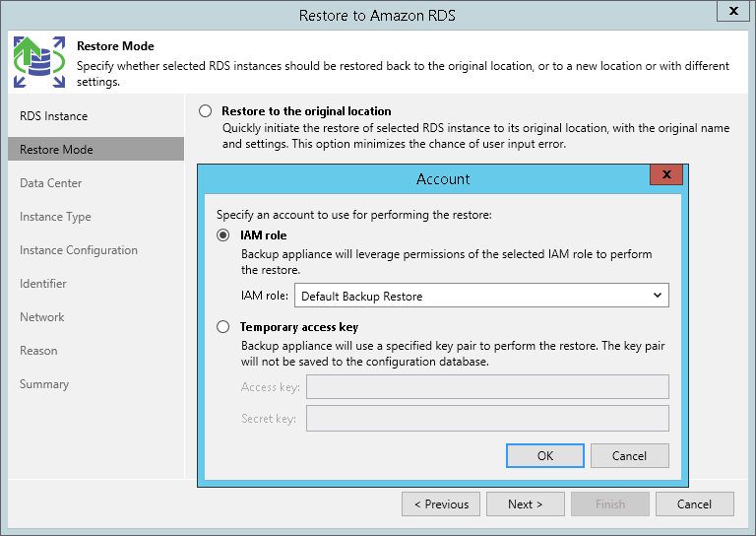Select Restore to the original location radio

pos(206,111)
